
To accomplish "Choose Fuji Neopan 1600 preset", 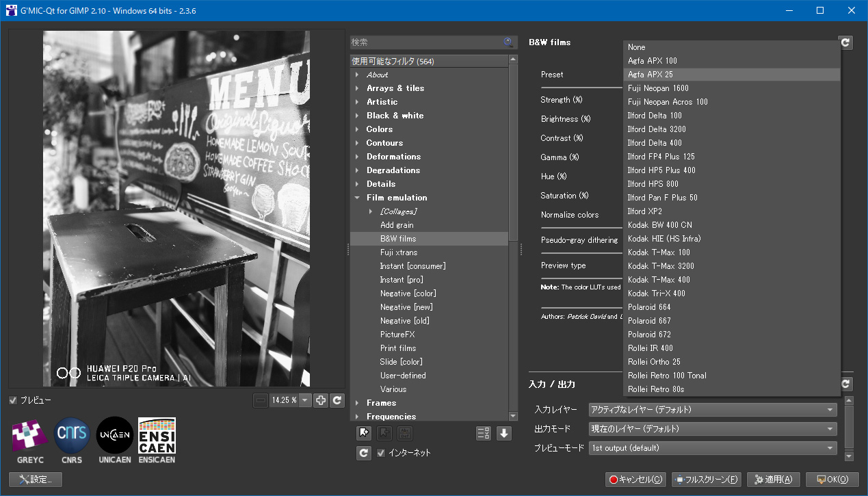I will pos(731,88).
